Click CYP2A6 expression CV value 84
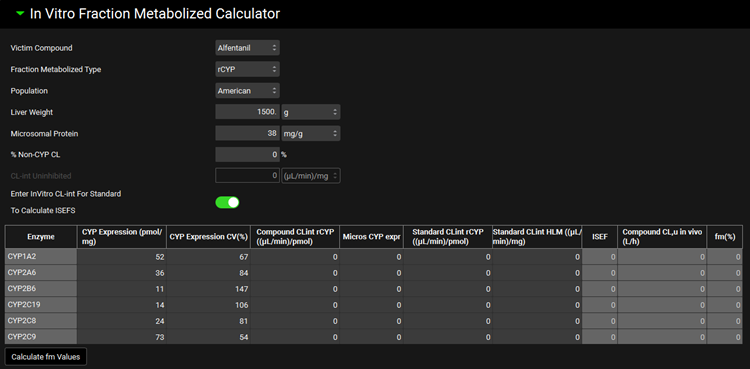This screenshot has width=750, height=369. pos(209,273)
